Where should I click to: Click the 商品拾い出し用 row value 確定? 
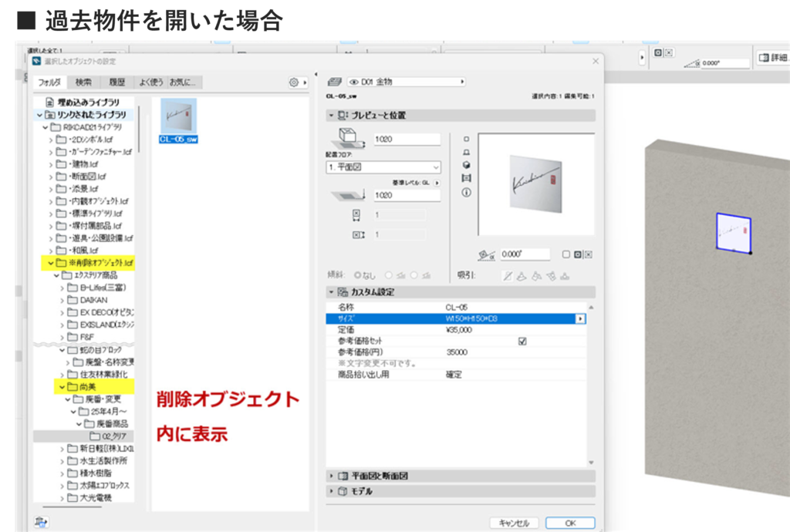tap(454, 375)
